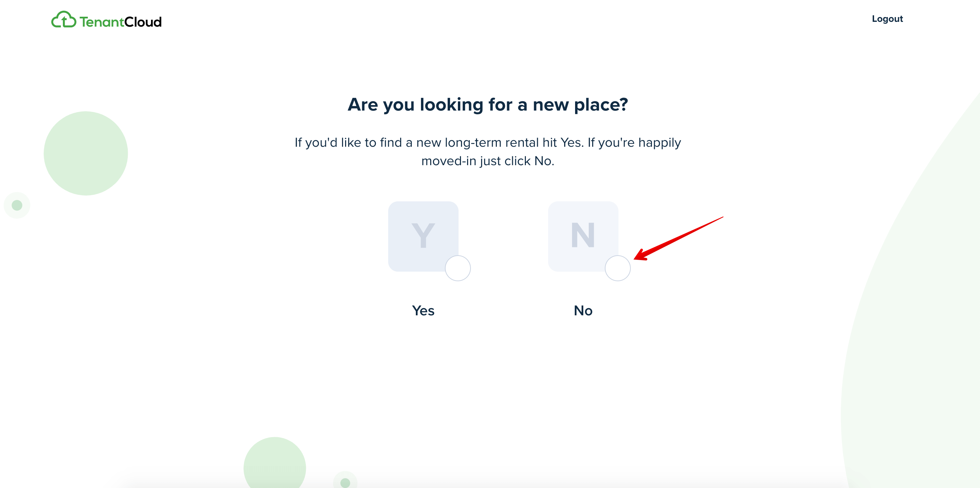Click the word Cloud in the logo
The width and height of the screenshot is (980, 488).
(143, 21)
